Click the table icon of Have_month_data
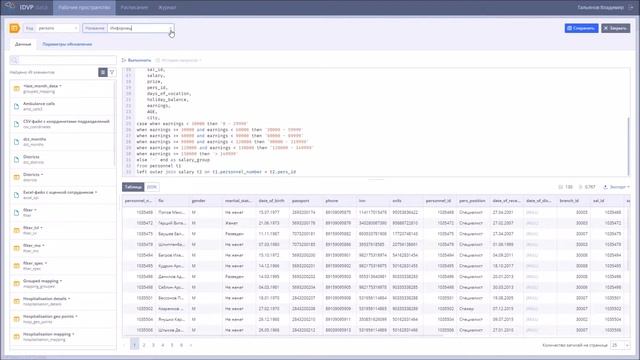The width and height of the screenshot is (640, 360). click(x=17, y=89)
